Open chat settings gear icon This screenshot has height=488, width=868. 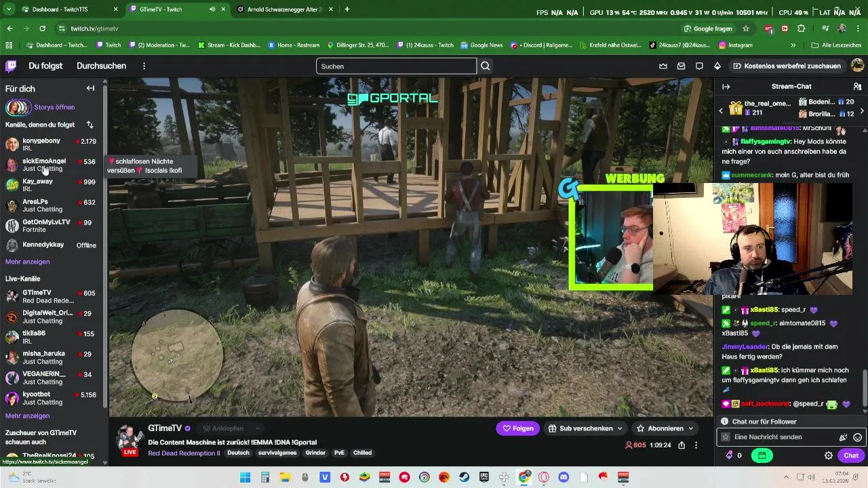click(828, 455)
